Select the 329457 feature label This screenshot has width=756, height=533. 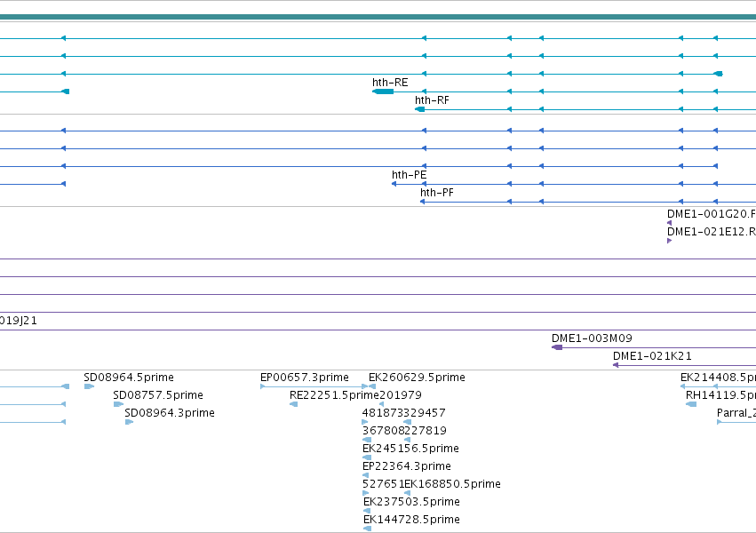[425, 413]
